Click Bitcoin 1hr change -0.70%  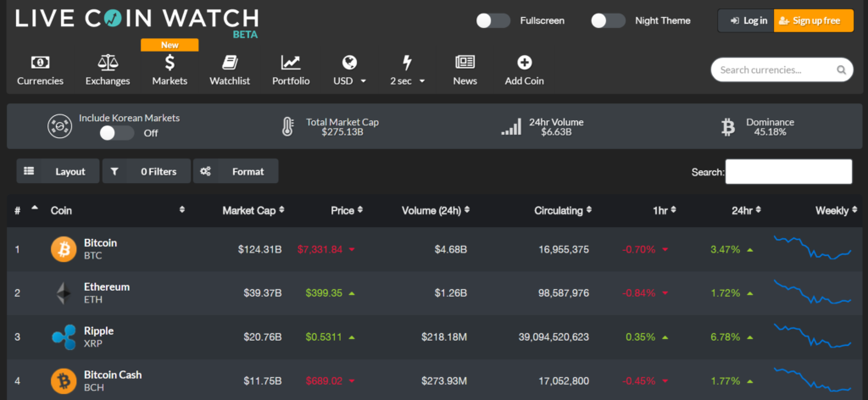click(x=639, y=249)
